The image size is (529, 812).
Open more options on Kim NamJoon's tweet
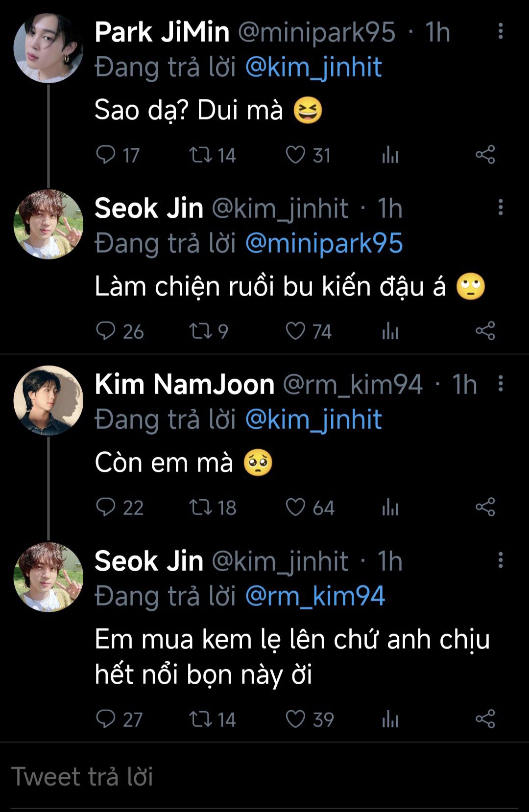pos(500,384)
